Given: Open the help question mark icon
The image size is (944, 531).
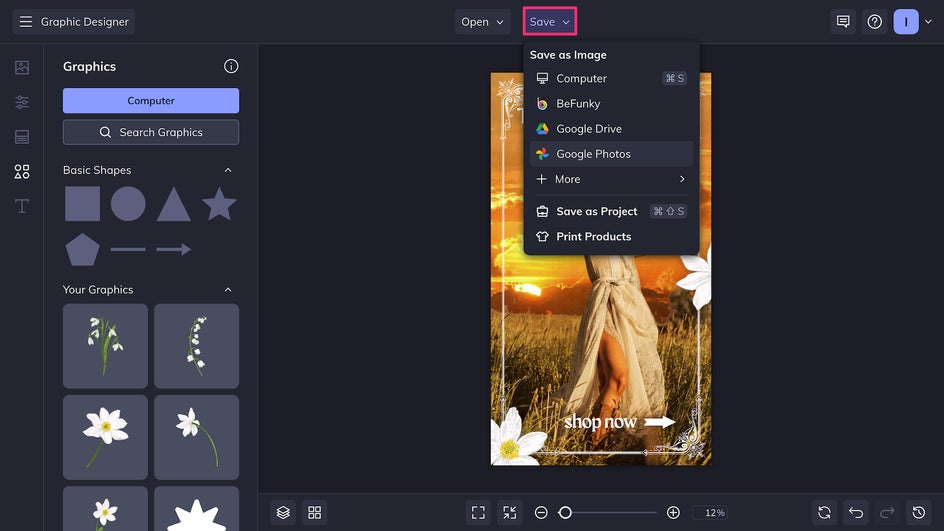Looking at the screenshot, I should coord(874,22).
